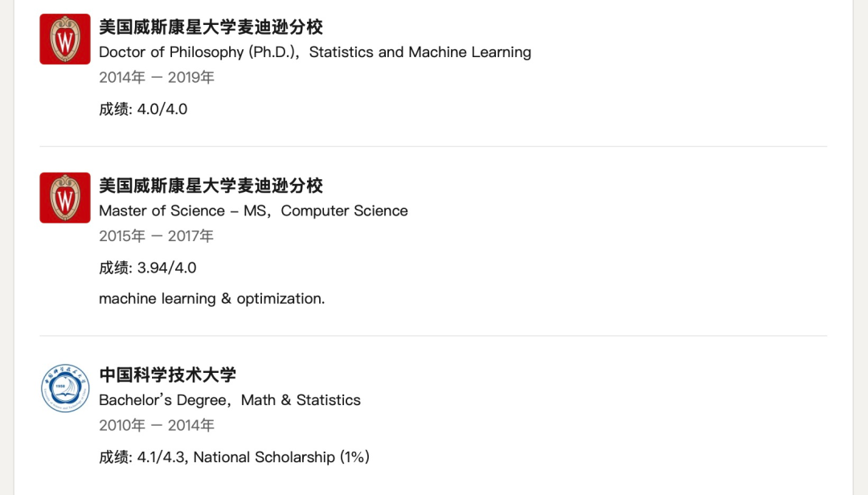
Task: Click the National Scholarship (1%) text
Action: tap(281, 457)
